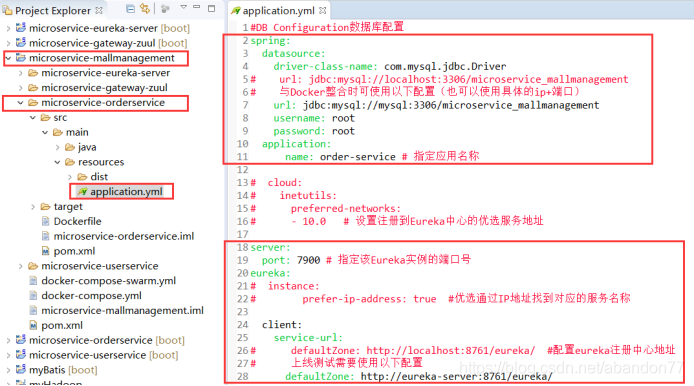694x386 pixels.
Task: Open the Project Explorer view menu arrow
Action: pyautogui.click(x=183, y=7)
